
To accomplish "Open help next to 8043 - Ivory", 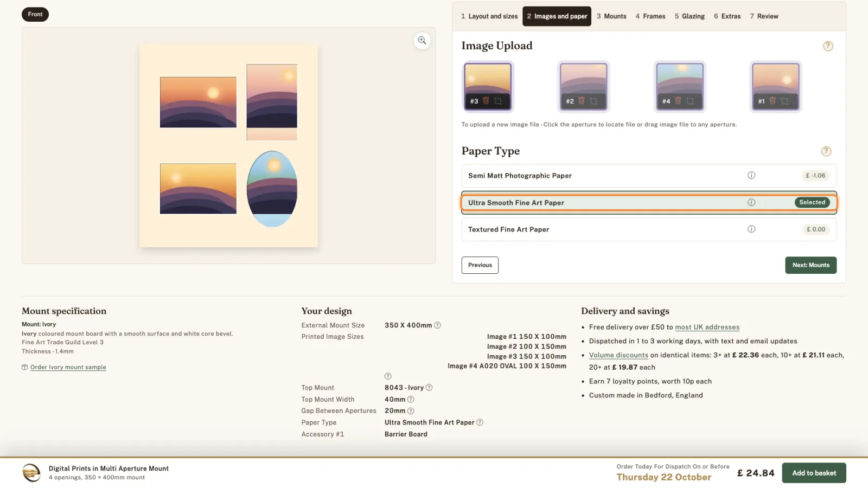I will click(429, 388).
